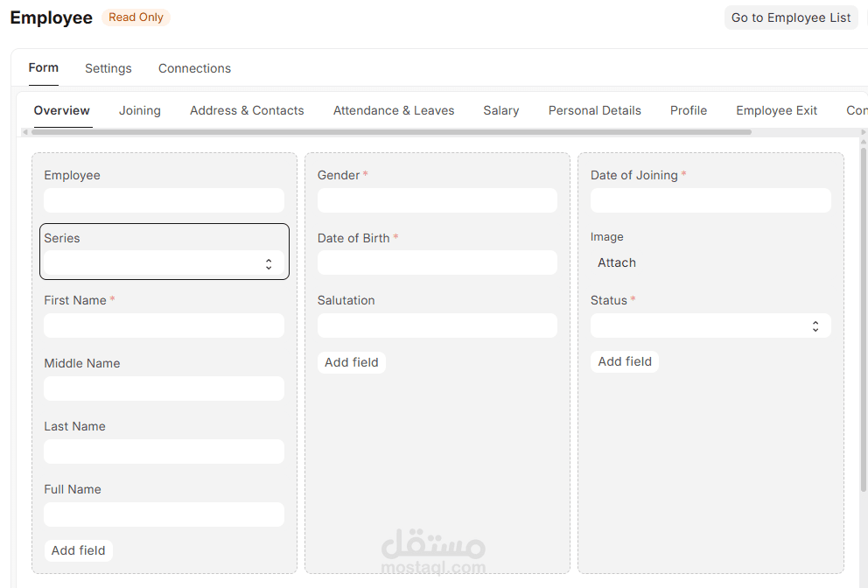Click Go to Employee List
868x588 pixels.
[x=790, y=17]
